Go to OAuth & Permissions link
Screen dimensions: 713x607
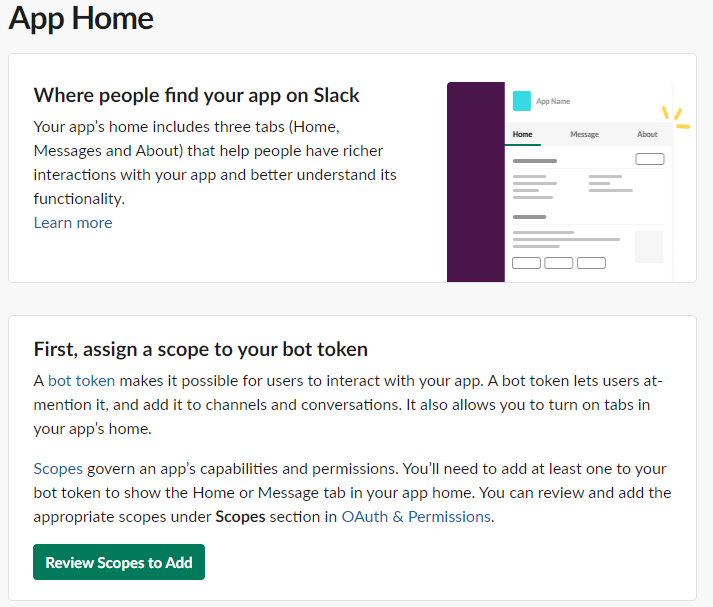(416, 517)
